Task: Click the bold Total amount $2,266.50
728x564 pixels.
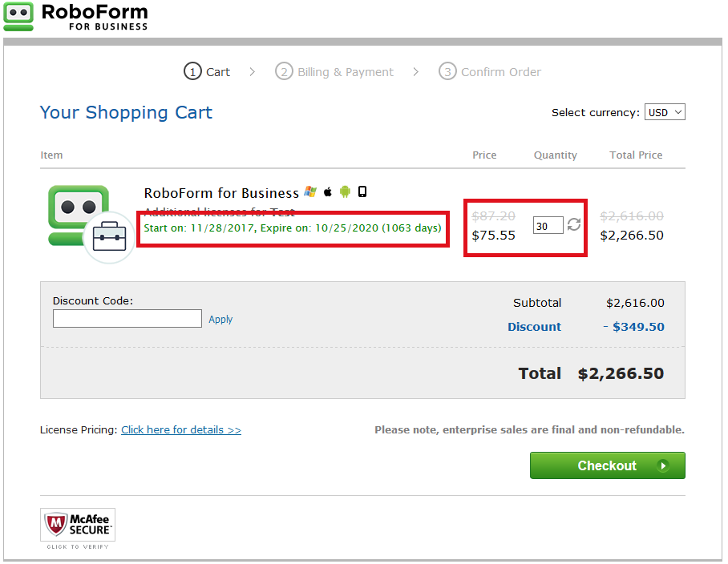Action: click(x=621, y=373)
